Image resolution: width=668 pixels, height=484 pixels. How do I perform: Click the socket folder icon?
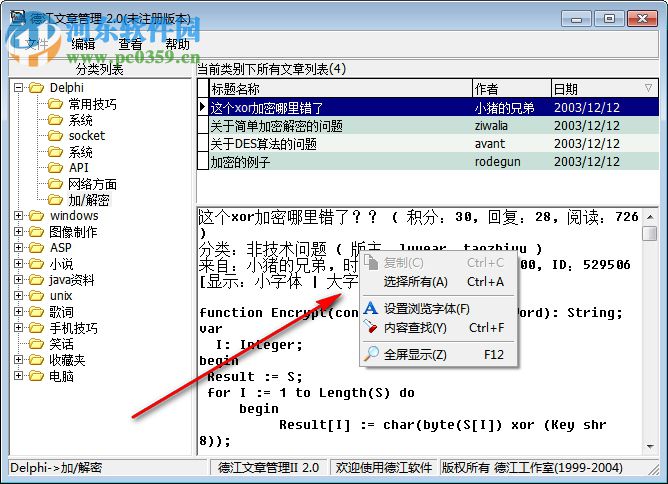tap(55, 135)
